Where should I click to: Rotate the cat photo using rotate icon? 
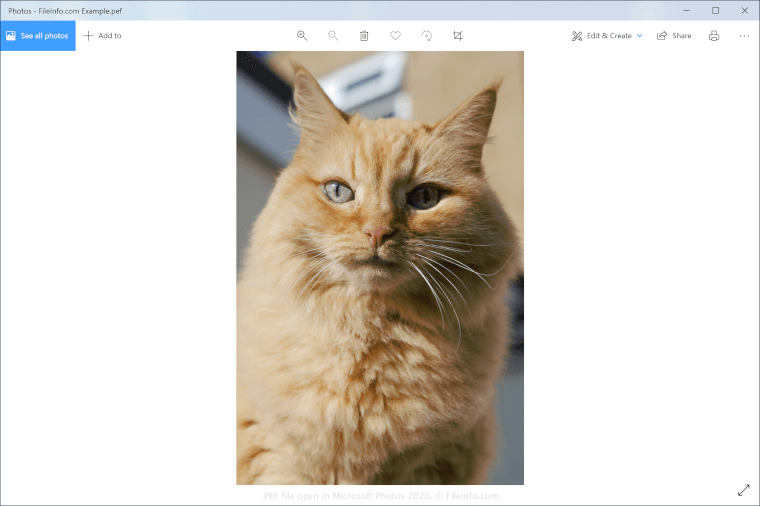(426, 36)
